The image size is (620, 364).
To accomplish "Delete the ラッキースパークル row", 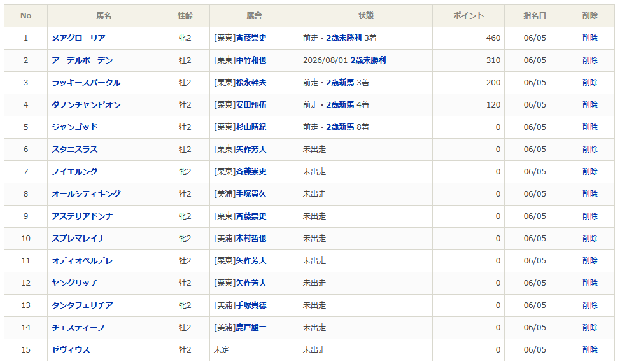I will [x=589, y=82].
